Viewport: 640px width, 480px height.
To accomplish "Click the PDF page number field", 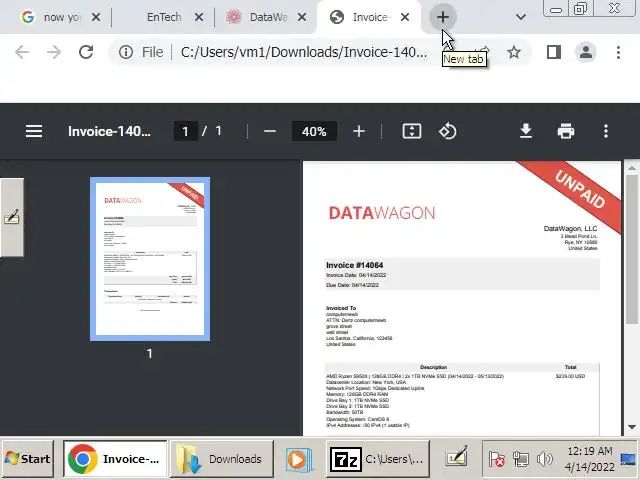I will (186, 131).
